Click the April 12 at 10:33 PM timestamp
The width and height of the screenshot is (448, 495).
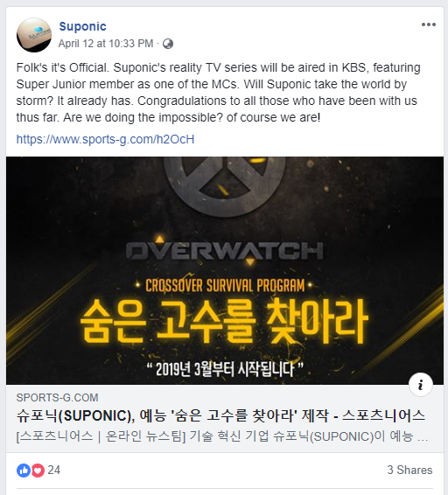(106, 44)
